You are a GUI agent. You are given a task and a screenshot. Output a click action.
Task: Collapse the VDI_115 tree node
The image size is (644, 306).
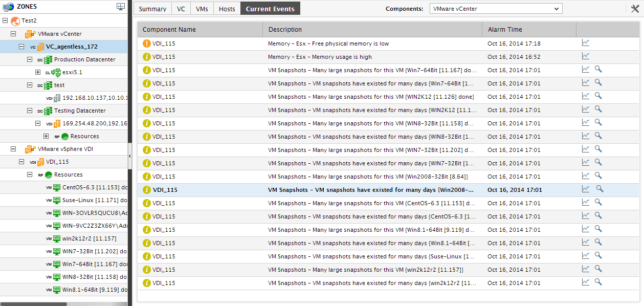click(x=21, y=162)
